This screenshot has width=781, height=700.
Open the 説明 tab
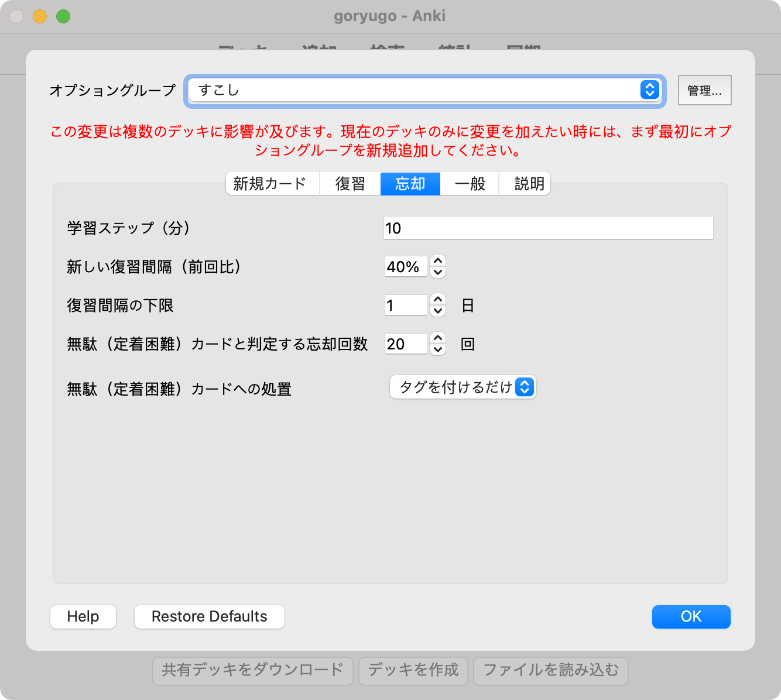coord(529,184)
